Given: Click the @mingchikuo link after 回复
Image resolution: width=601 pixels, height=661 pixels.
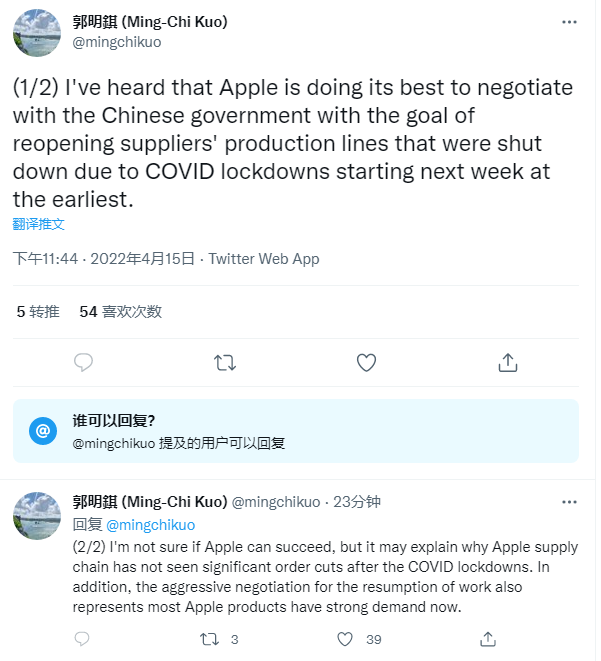Looking at the screenshot, I should (150, 524).
